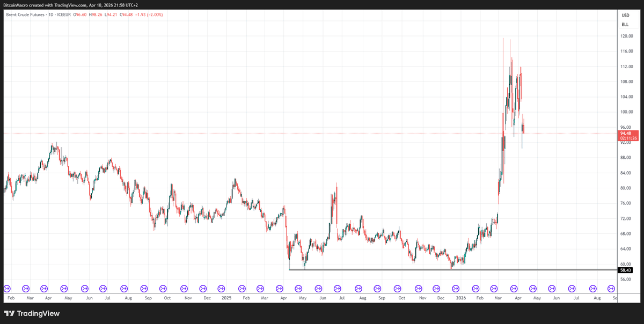Click the 64.00 price axis label
This screenshot has height=324, width=644.
point(626,249)
